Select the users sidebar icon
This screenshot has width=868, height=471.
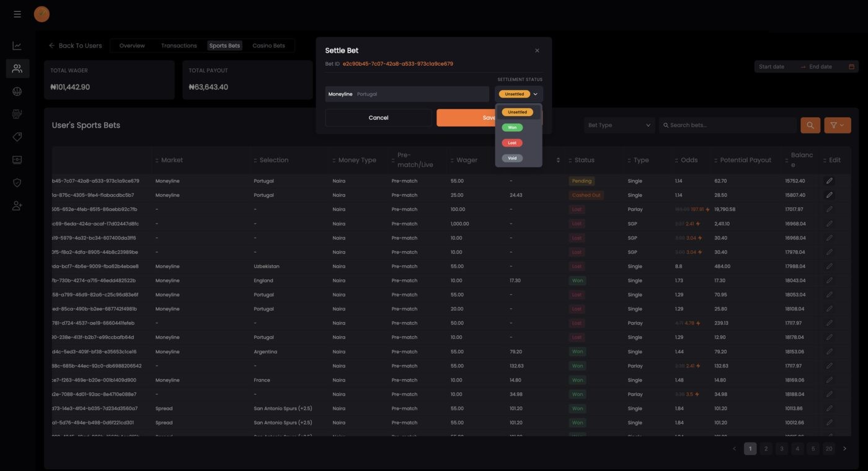click(x=17, y=68)
